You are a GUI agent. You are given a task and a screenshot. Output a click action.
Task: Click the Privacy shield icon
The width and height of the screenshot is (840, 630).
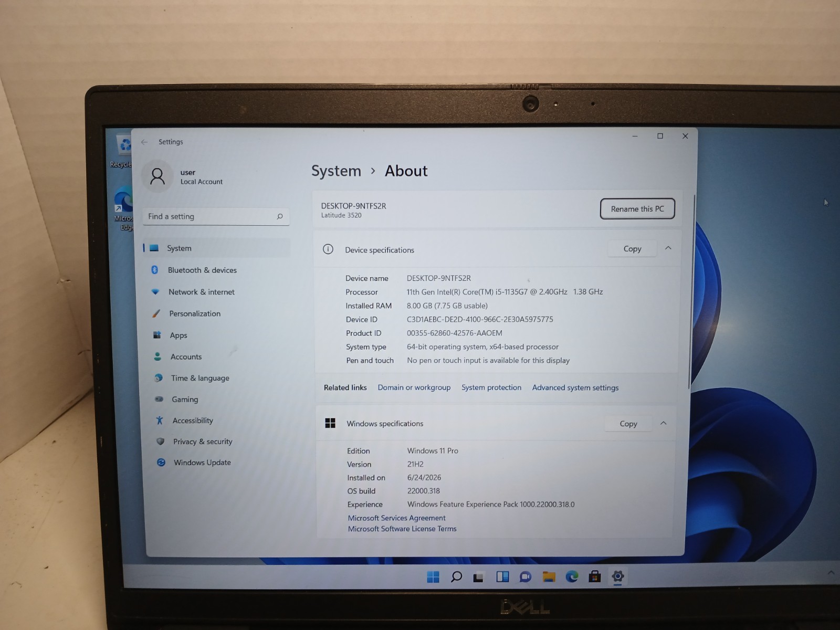(161, 442)
